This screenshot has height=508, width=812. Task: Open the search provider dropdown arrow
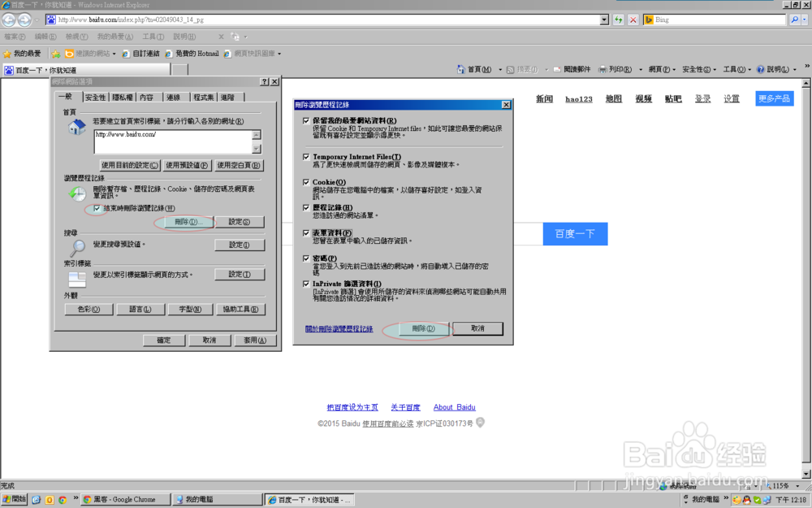(805, 20)
